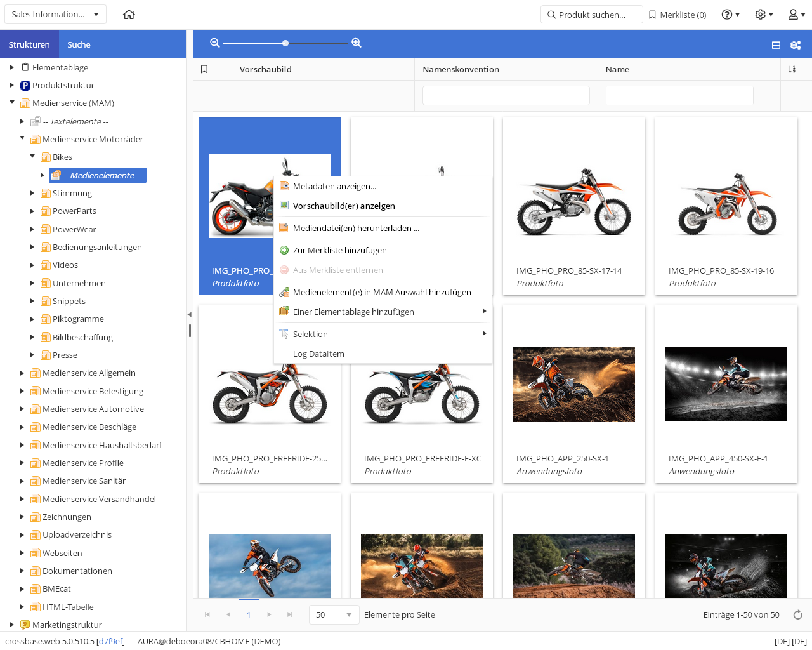
Task: Open the 50 items per page dropdown
Action: tap(334, 614)
